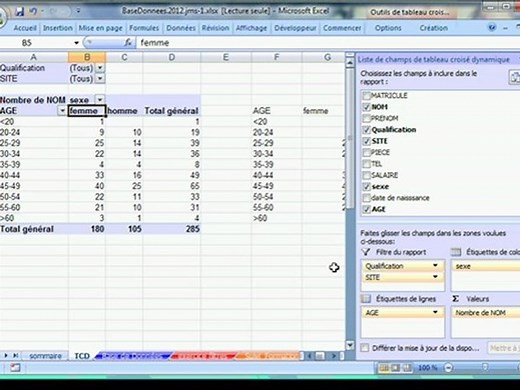Switch to Page Break Preview icon
The height and width of the screenshot is (390, 520).
click(x=407, y=368)
